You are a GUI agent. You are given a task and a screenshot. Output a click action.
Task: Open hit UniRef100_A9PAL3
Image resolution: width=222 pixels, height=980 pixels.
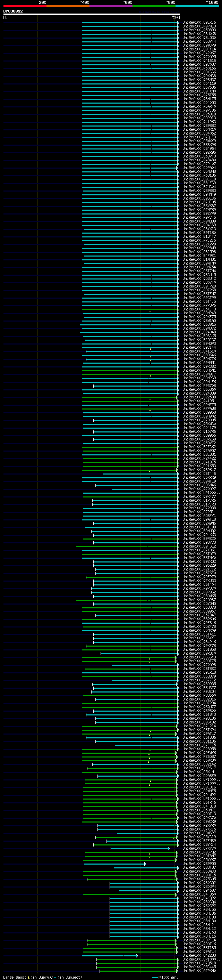[x=199, y=26]
